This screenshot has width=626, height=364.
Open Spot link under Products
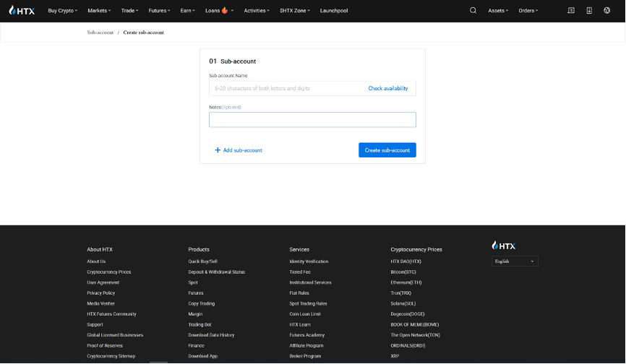193,282
